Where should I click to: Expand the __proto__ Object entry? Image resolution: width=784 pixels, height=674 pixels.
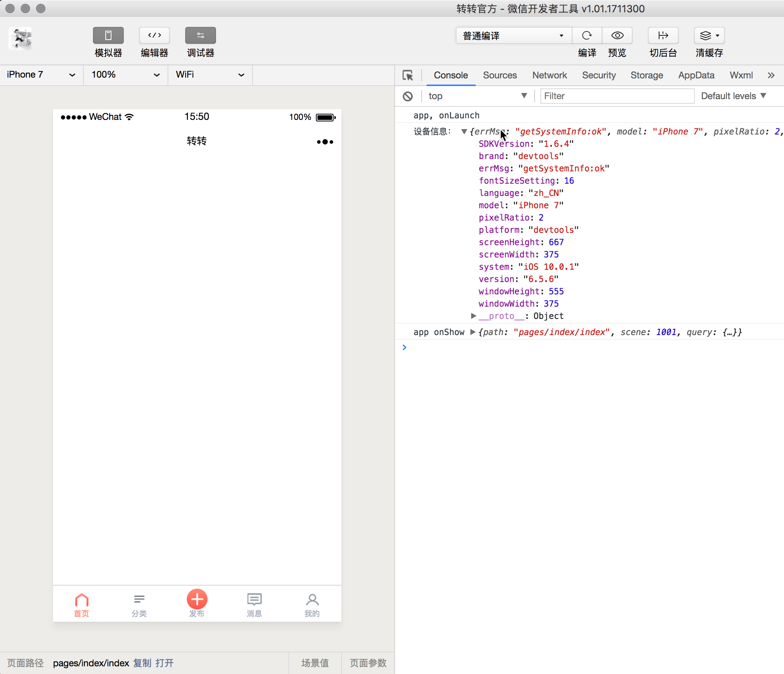coord(473,316)
